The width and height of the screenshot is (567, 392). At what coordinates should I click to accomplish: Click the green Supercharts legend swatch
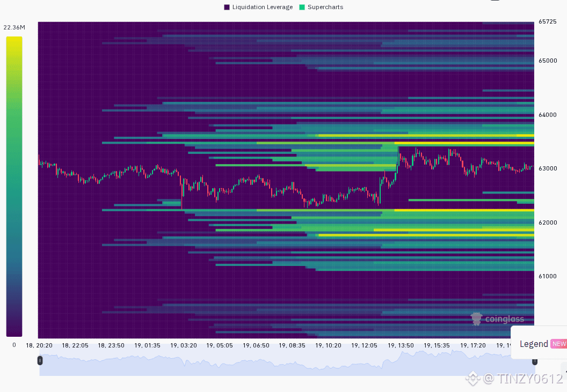tap(302, 7)
